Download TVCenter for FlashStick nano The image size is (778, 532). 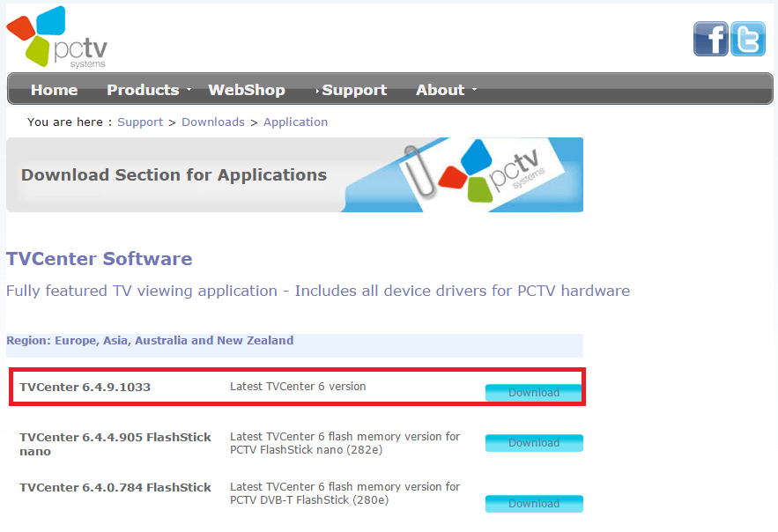(x=533, y=443)
